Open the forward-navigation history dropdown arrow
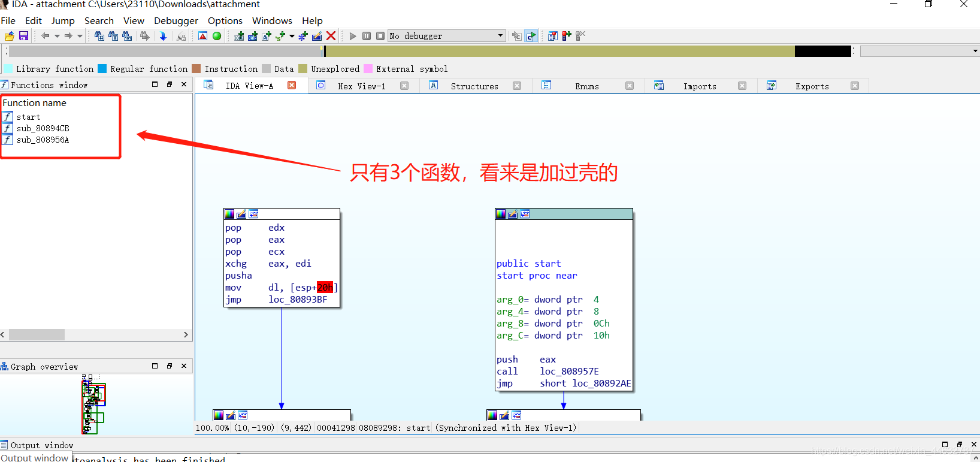Viewport: 980px width, 462px height. tap(80, 36)
